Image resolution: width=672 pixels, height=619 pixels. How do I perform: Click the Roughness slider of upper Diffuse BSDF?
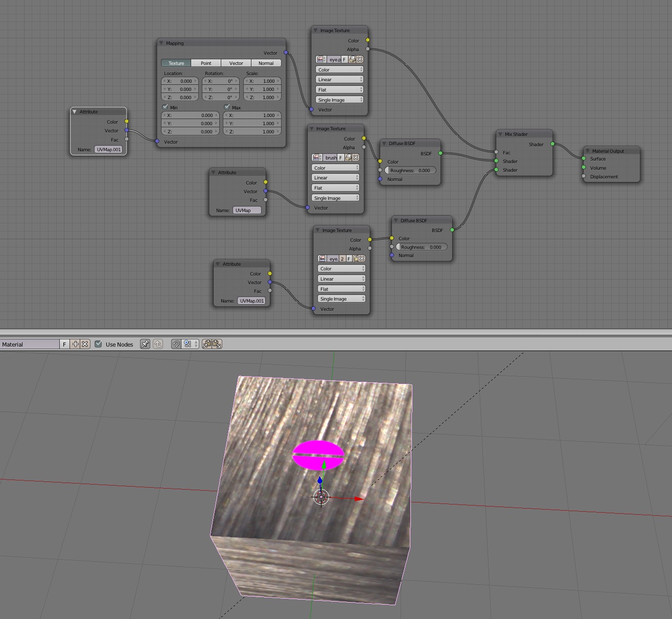coord(410,170)
